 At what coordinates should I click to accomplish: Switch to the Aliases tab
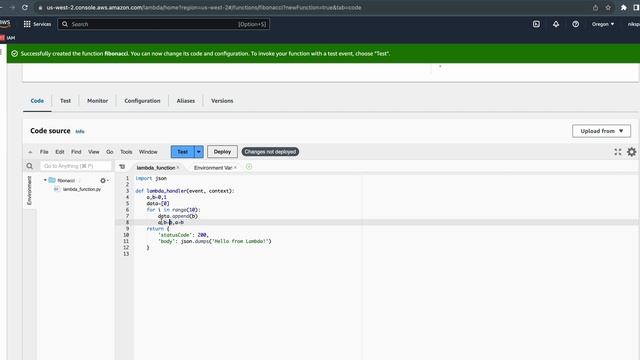tap(186, 101)
